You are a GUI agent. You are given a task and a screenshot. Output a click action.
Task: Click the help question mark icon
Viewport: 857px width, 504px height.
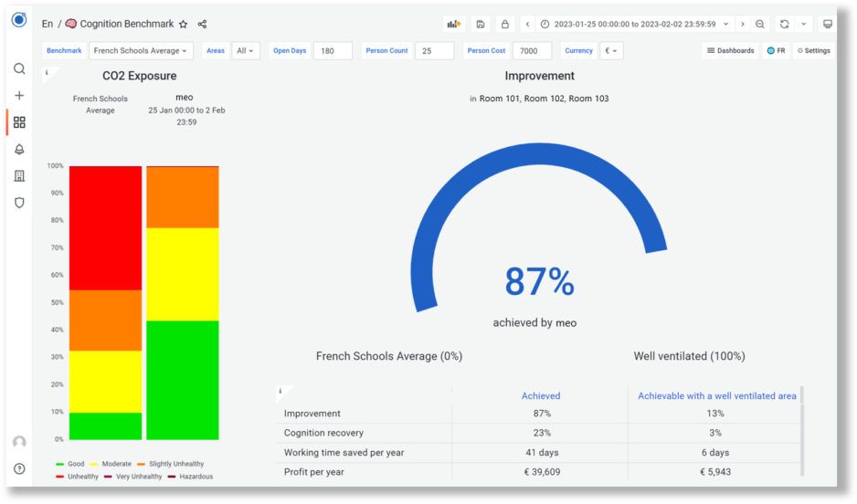(x=19, y=468)
